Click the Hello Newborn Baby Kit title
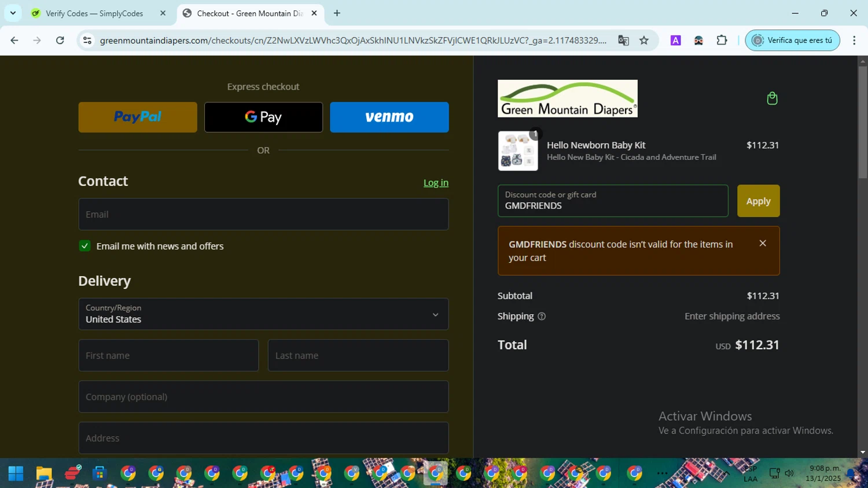Viewport: 868px width, 488px height. (x=596, y=145)
